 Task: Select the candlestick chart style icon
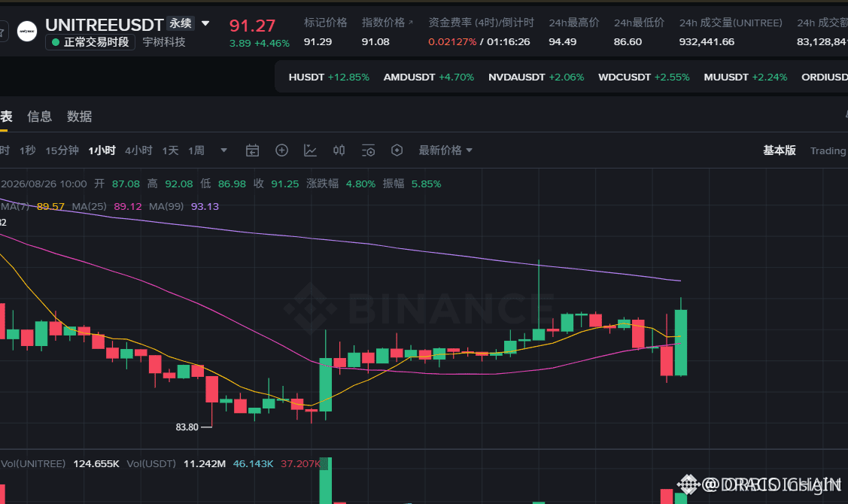point(339,150)
